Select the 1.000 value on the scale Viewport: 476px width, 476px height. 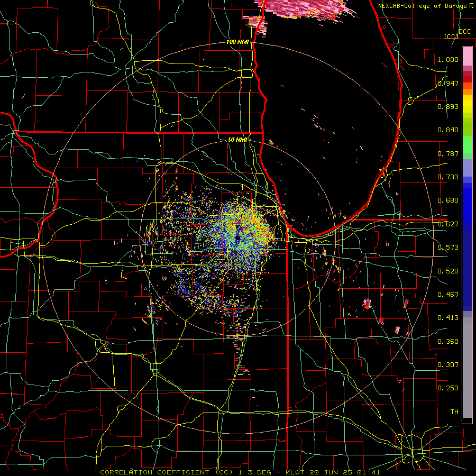448,59
